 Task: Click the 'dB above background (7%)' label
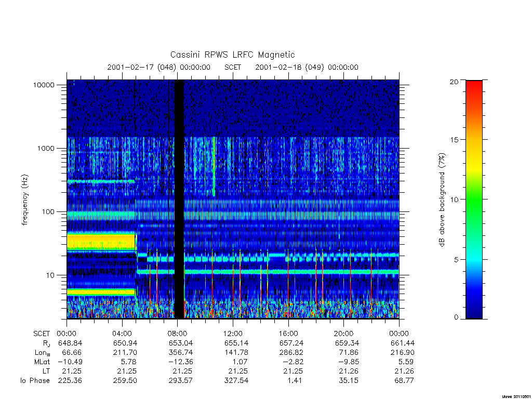tap(442, 200)
